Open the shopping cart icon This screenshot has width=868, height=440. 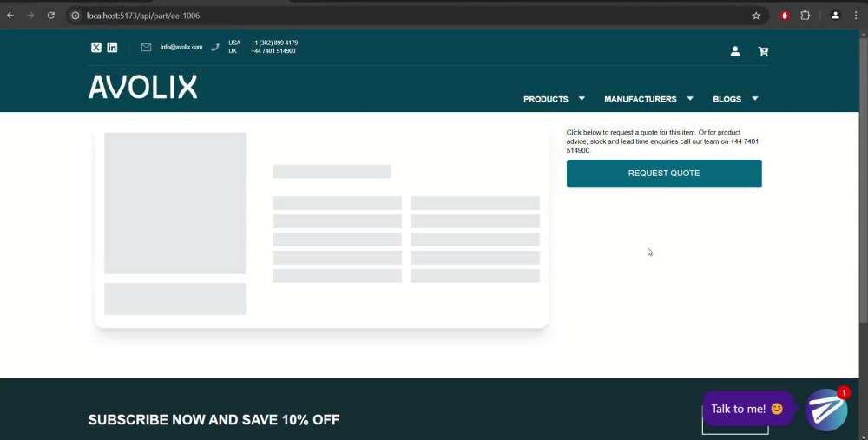tap(763, 51)
